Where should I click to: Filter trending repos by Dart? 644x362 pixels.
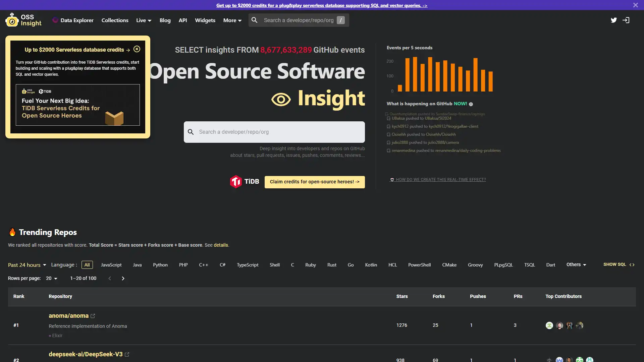(x=550, y=265)
